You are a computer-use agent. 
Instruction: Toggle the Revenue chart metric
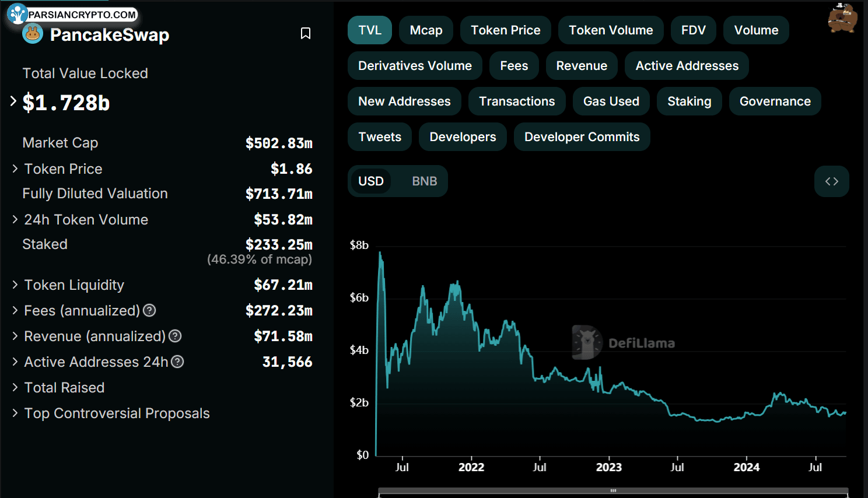tap(582, 66)
